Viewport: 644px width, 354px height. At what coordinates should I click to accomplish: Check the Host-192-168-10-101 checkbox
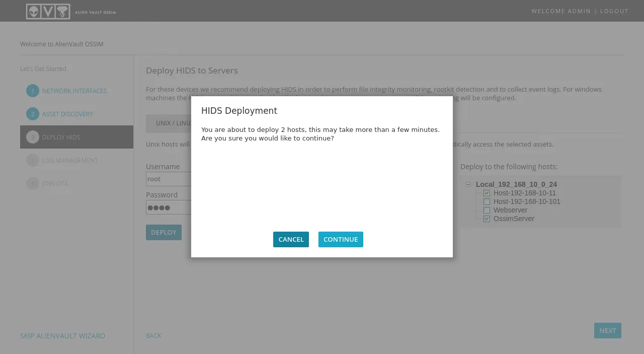click(487, 202)
